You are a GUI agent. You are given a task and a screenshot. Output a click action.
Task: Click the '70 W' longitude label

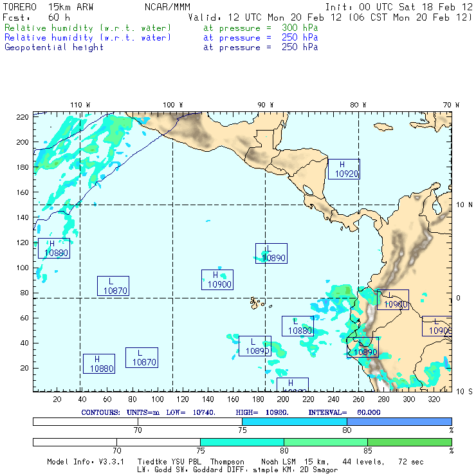click(451, 105)
